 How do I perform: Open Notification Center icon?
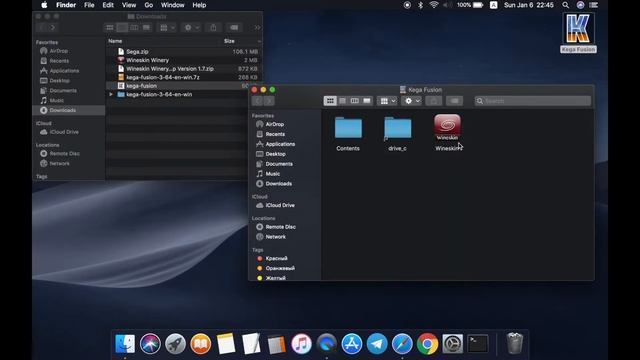pos(593,5)
